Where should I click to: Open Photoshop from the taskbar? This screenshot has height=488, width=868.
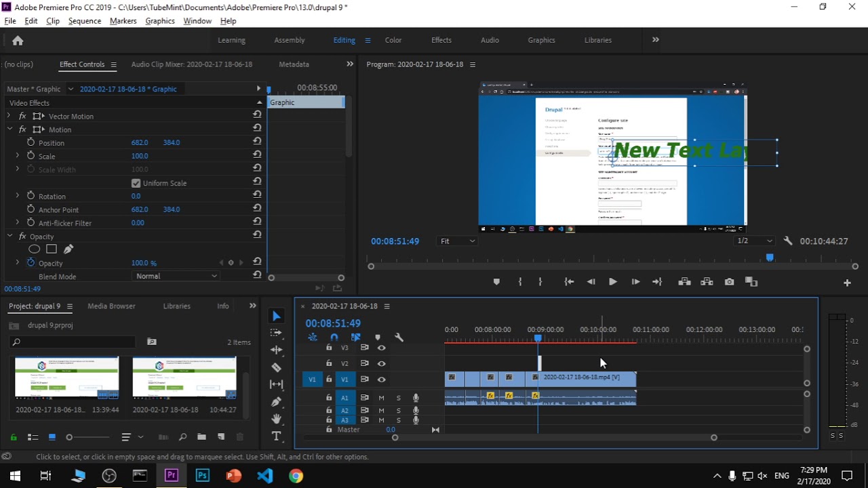202,476
